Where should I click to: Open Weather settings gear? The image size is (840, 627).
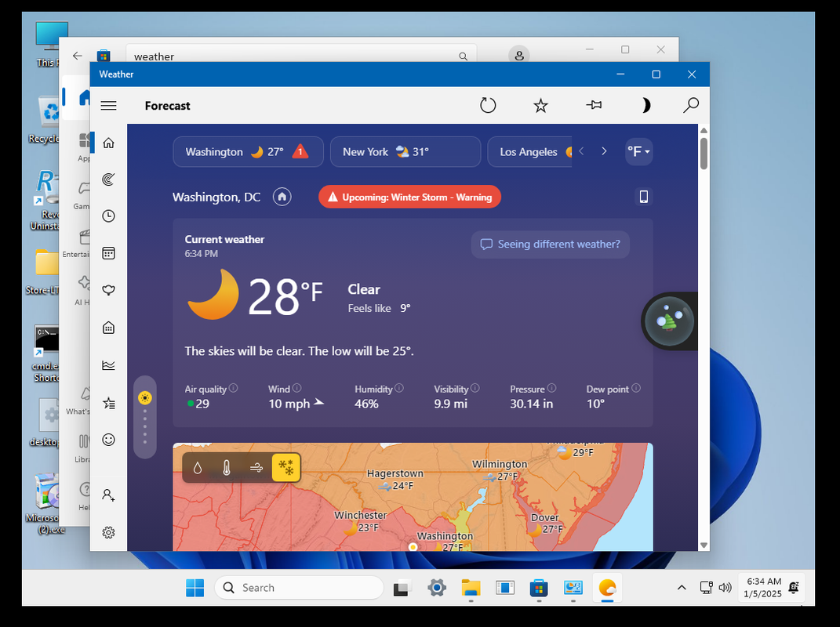click(x=109, y=532)
